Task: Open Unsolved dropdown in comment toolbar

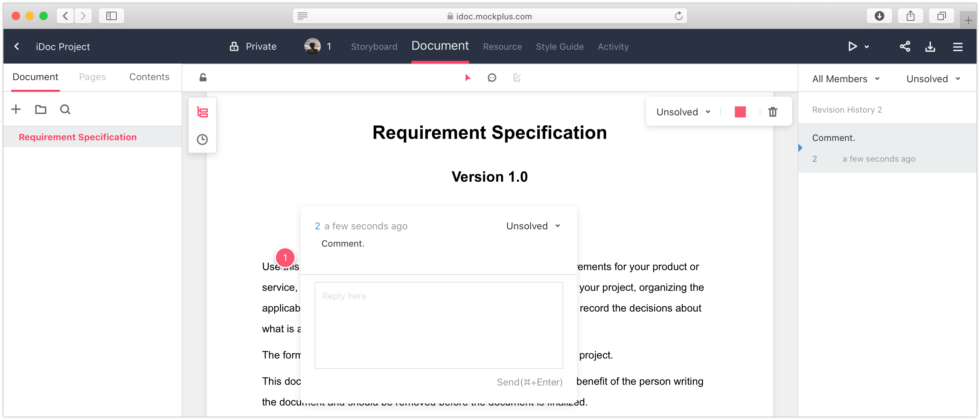Action: 683,112
